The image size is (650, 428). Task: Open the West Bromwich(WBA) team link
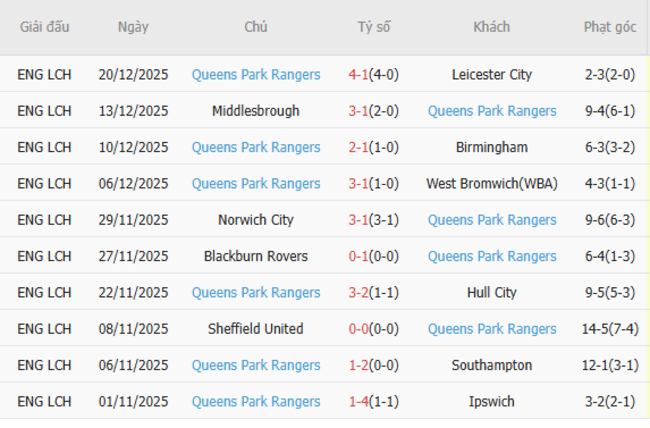[491, 183]
